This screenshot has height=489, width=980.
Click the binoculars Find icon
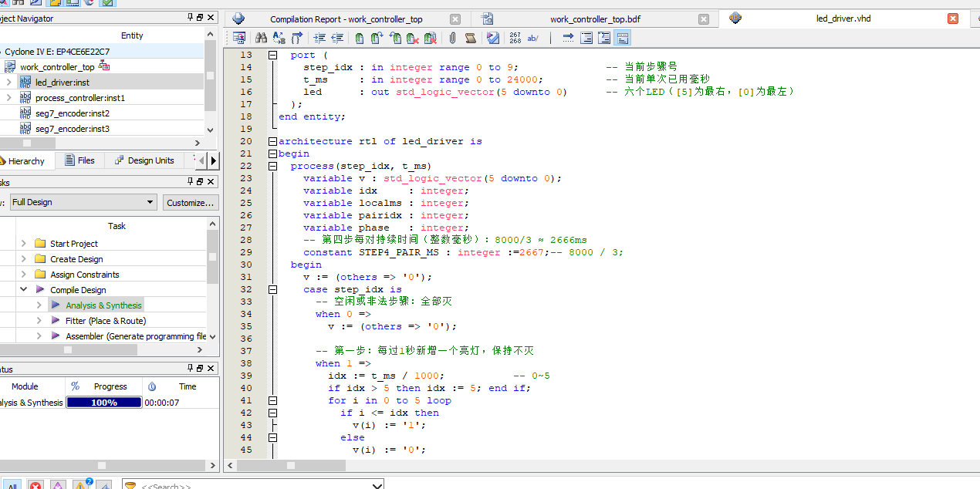[x=261, y=38]
